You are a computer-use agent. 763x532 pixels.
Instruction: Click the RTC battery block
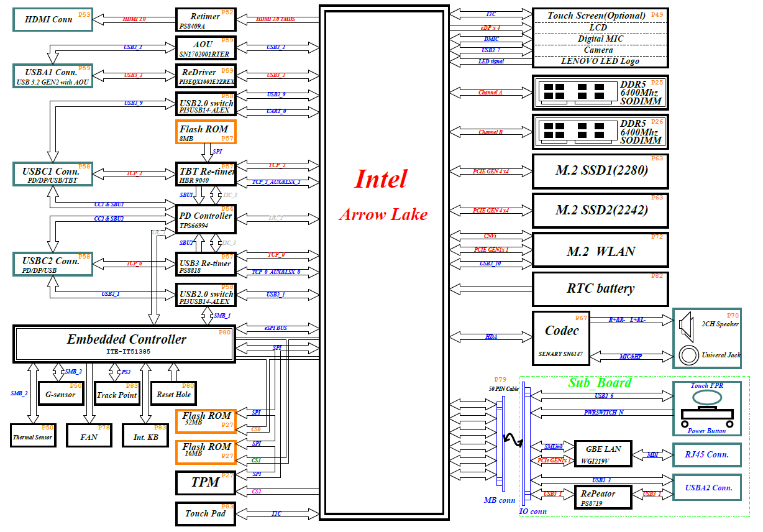pos(600,288)
